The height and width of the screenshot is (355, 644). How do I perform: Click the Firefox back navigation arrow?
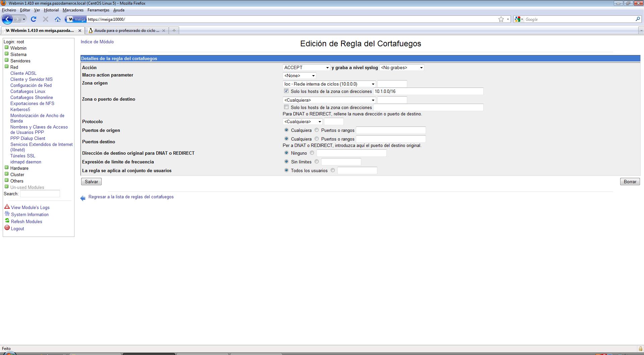point(7,19)
